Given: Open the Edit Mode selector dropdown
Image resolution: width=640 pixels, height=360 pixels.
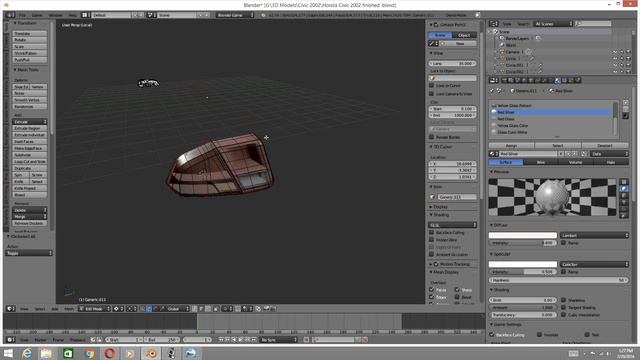Looking at the screenshot, I should point(94,309).
